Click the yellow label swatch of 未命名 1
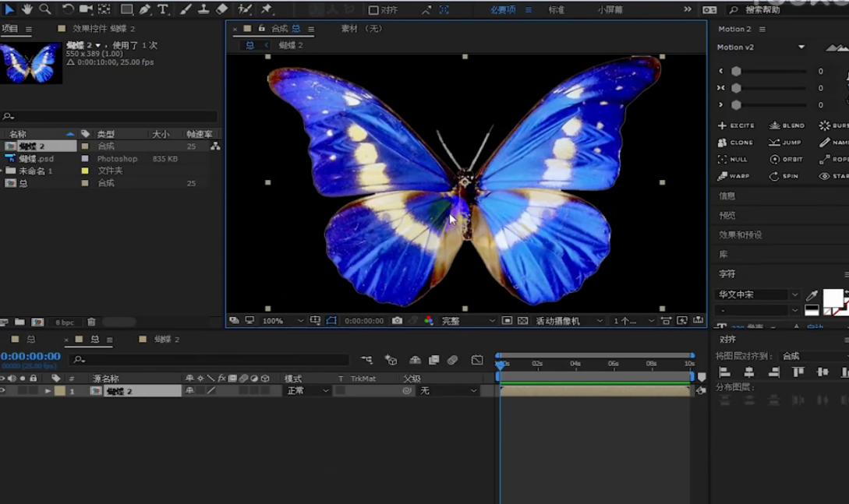Viewport: 849px width, 504px height. [x=85, y=171]
